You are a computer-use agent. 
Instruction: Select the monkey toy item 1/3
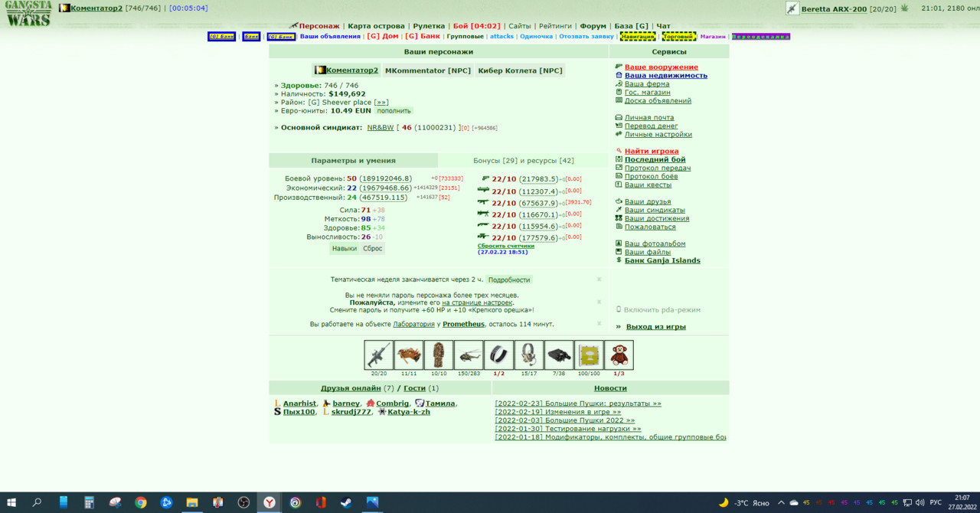pos(619,355)
